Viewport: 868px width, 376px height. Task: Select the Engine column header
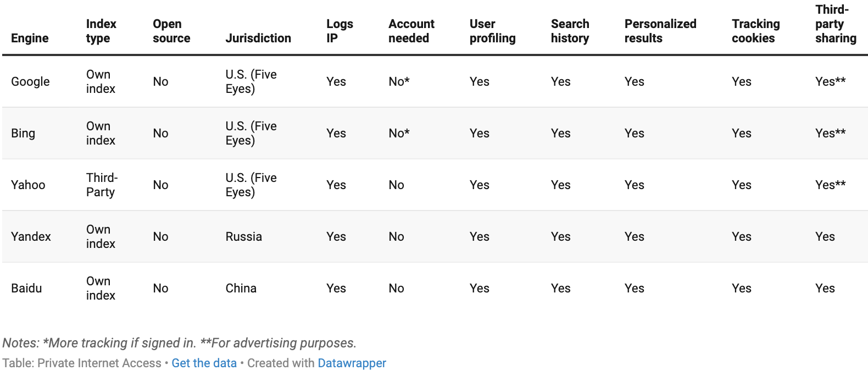pyautogui.click(x=30, y=38)
